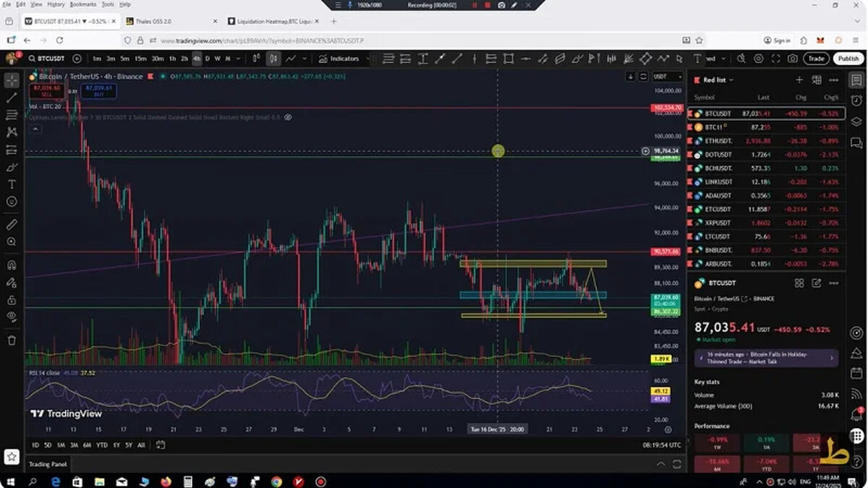This screenshot has width=868, height=488.
Task: Select the YTD date range
Action: pos(102,445)
